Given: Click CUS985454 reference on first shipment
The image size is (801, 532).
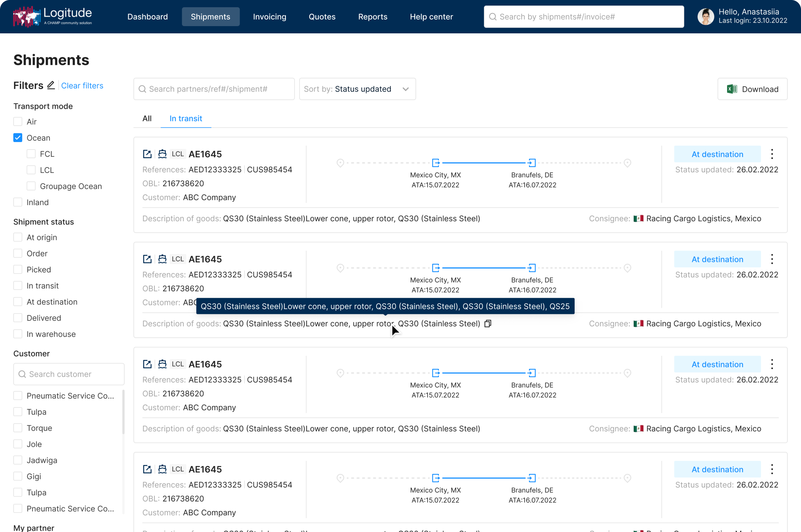Looking at the screenshot, I should click(270, 170).
